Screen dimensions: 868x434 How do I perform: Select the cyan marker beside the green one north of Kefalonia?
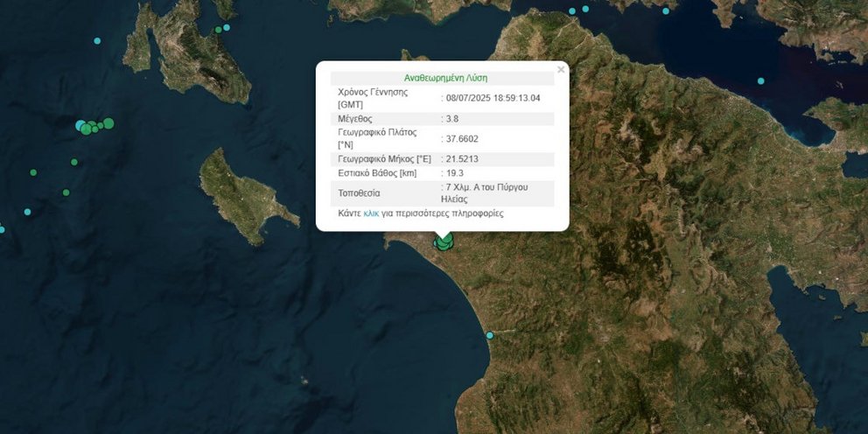click(227, 27)
